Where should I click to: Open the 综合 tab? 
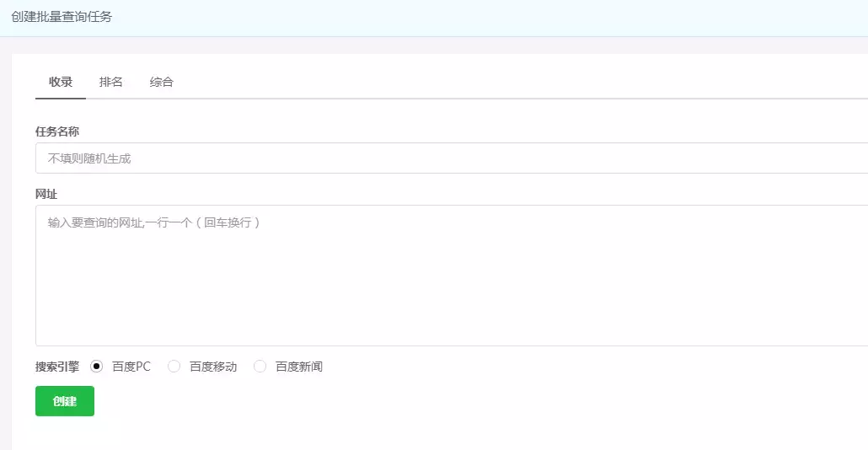(x=162, y=82)
